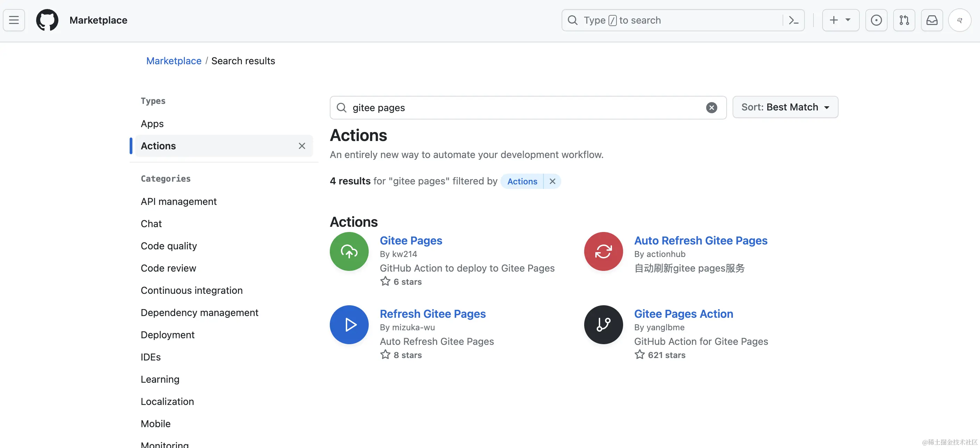Open the Sort: Best Match dropdown

[x=785, y=107]
